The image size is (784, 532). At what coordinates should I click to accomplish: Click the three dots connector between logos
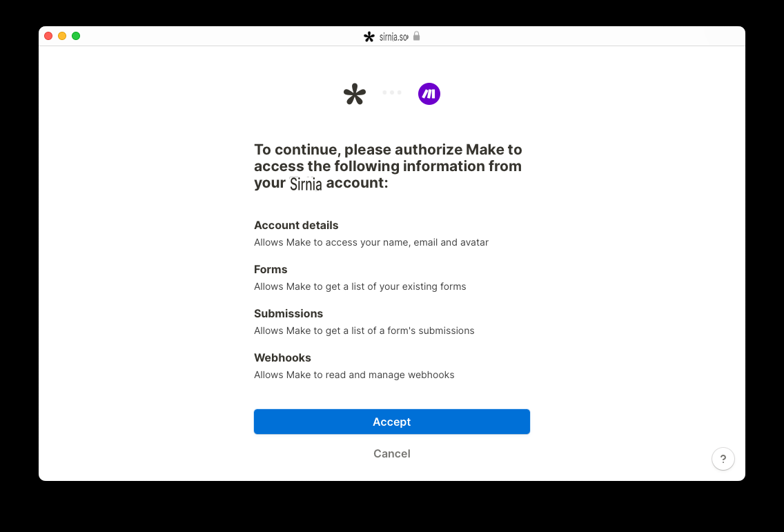click(x=392, y=92)
